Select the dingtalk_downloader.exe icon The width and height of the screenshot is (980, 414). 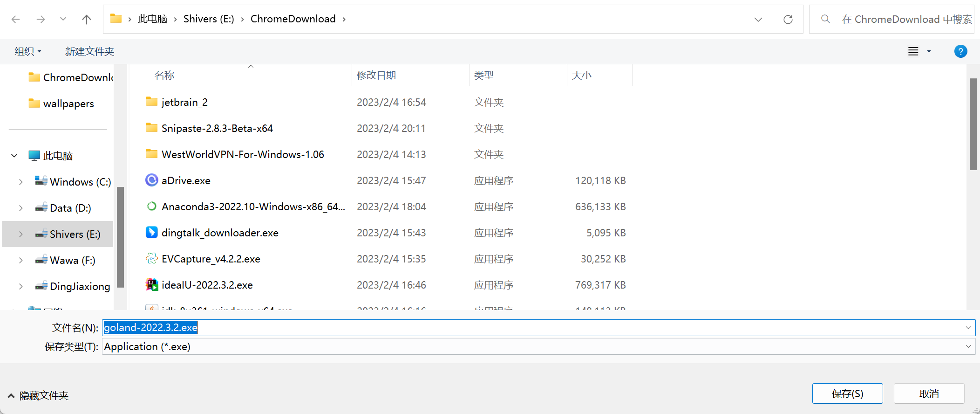152,232
